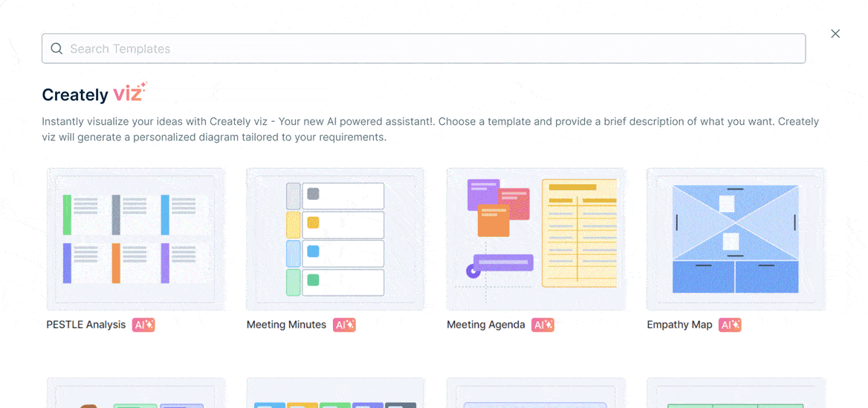This screenshot has height=408, width=868.
Task: Click the AI badge beside PESTLE Analysis
Action: point(143,325)
